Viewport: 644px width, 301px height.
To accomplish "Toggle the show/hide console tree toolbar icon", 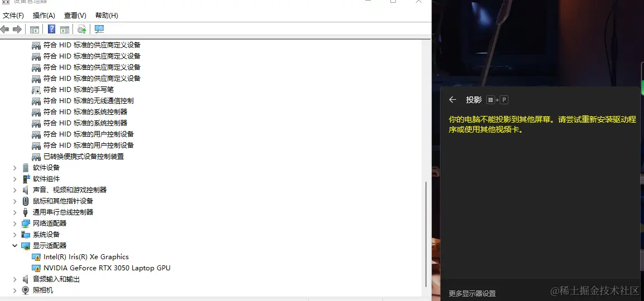I will (x=35, y=29).
